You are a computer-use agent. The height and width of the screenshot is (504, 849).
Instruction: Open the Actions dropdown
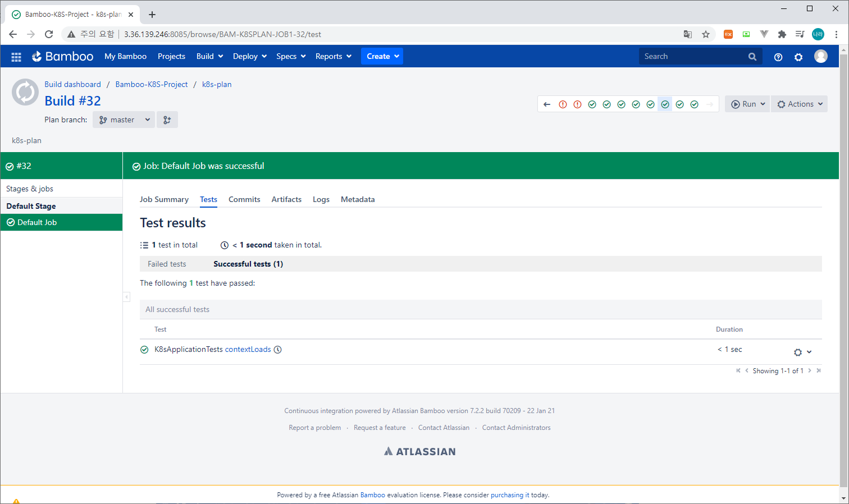click(800, 104)
